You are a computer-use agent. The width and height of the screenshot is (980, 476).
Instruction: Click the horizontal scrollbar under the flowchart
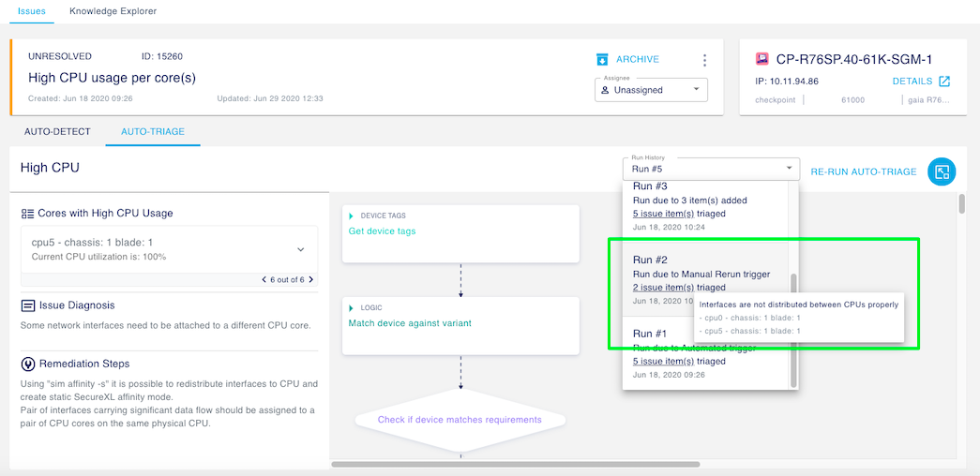(514, 464)
